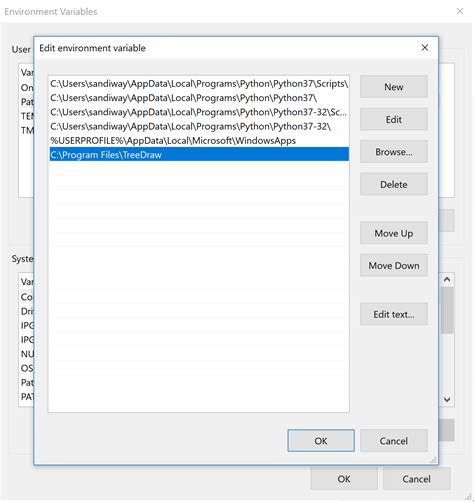Screen dimensions: 474x502
Task: Click scroll down arrow in system variables list
Action: (x=447, y=399)
